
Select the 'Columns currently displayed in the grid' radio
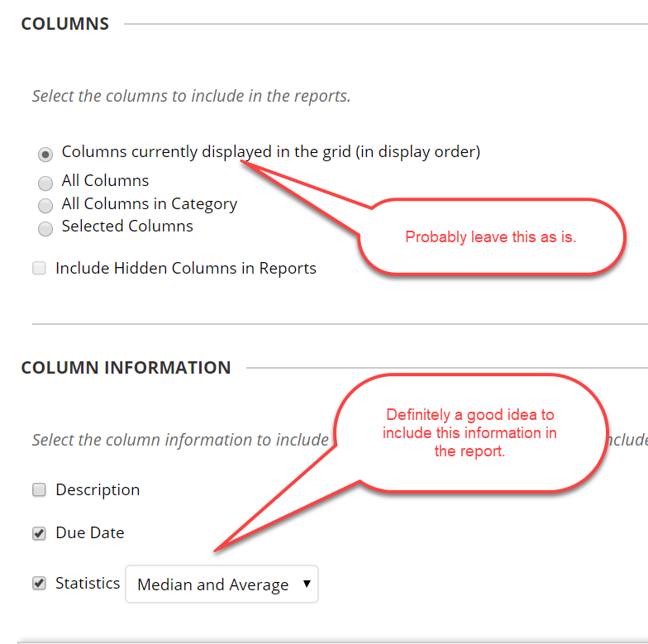click(45, 155)
